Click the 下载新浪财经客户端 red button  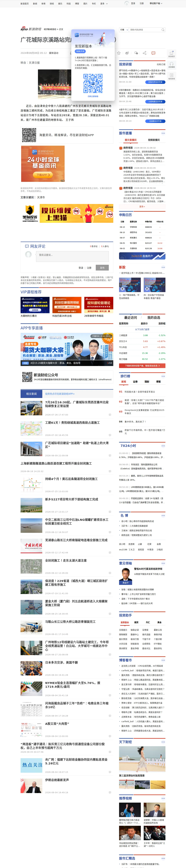[142, 366]
